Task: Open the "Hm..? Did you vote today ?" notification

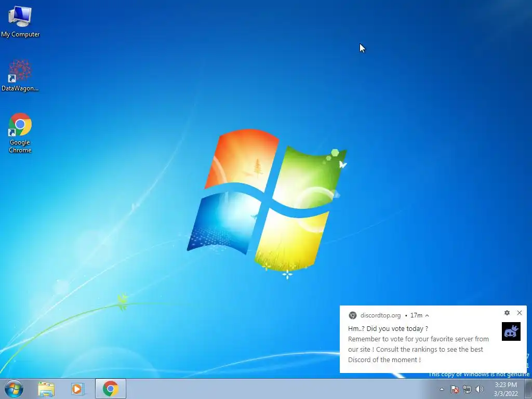Action: coord(388,329)
